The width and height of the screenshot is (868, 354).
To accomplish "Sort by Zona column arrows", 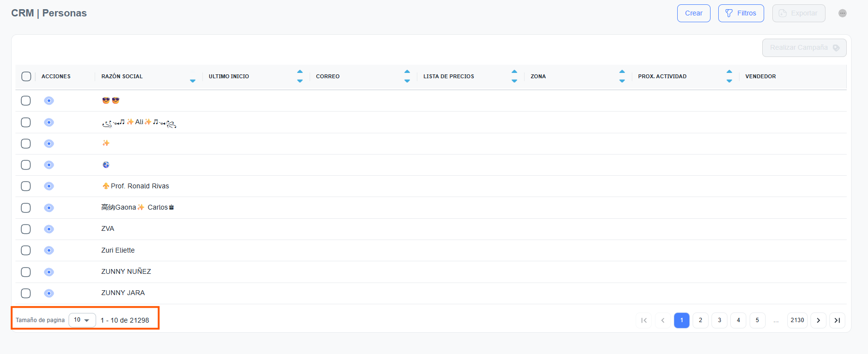I will [x=622, y=76].
